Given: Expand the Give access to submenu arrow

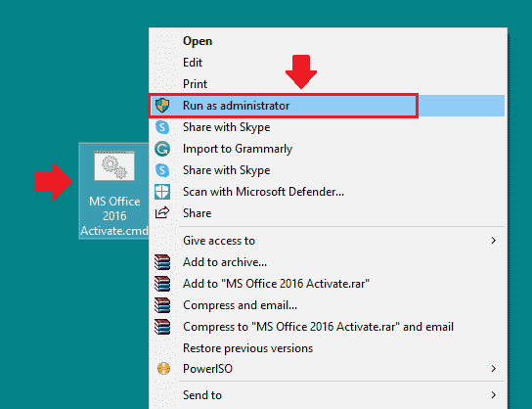Looking at the screenshot, I should [x=493, y=241].
